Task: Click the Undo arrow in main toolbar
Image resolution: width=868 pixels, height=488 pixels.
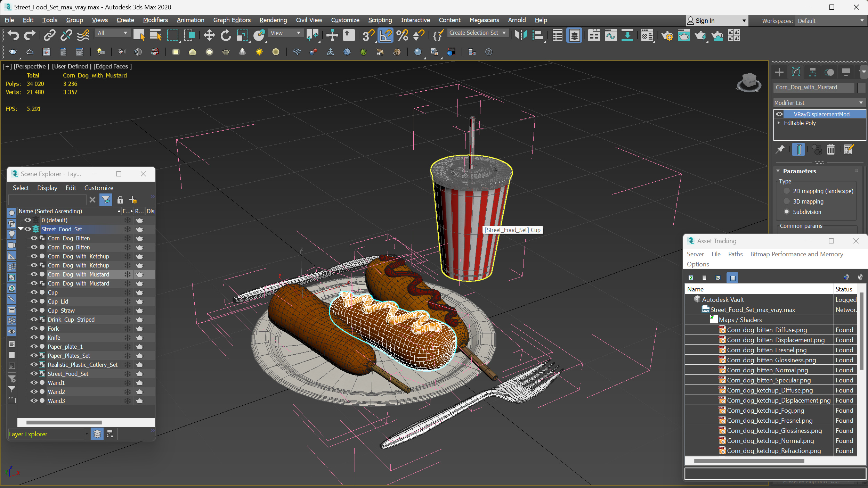Action: pos(13,35)
